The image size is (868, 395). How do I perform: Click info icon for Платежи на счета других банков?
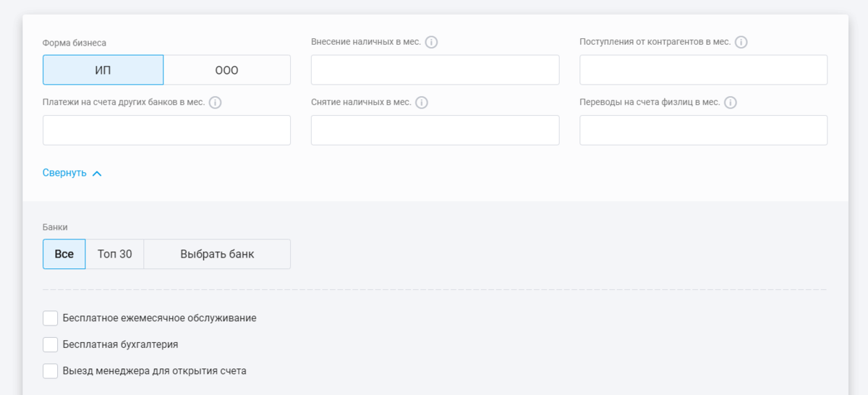215,103
